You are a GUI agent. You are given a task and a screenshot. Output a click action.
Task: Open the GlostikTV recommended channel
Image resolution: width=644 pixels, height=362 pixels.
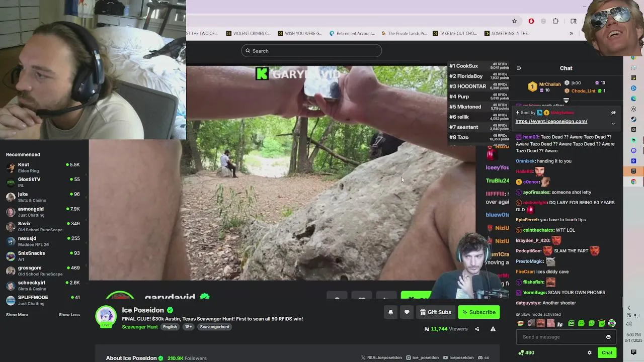click(x=42, y=182)
